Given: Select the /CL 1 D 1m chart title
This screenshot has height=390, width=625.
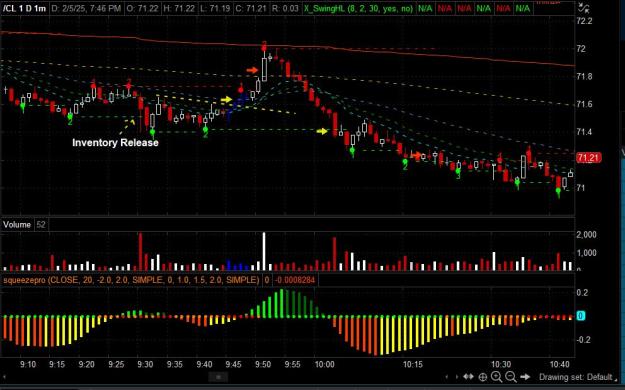Looking at the screenshot, I should tap(24, 8).
